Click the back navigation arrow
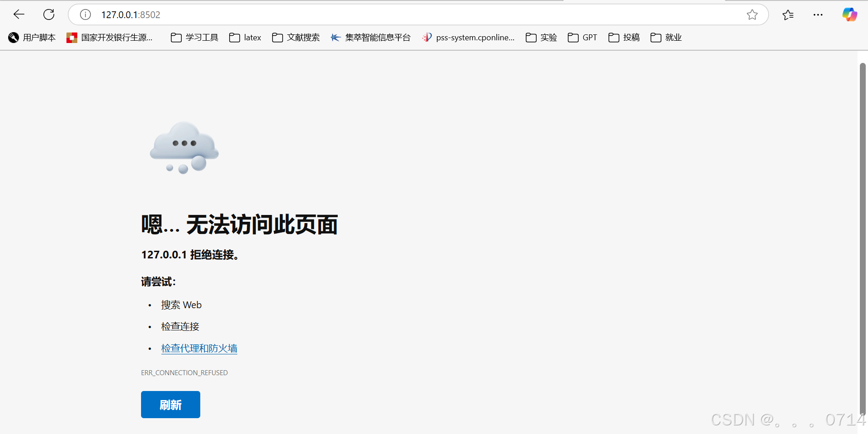Viewport: 868px width, 434px height. click(x=19, y=14)
